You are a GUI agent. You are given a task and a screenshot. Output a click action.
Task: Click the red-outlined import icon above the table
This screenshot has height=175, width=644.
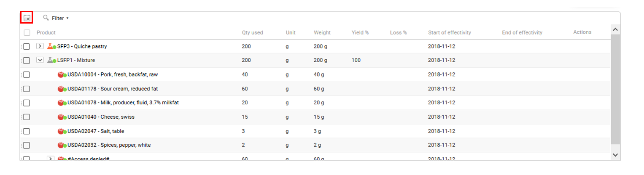27,18
